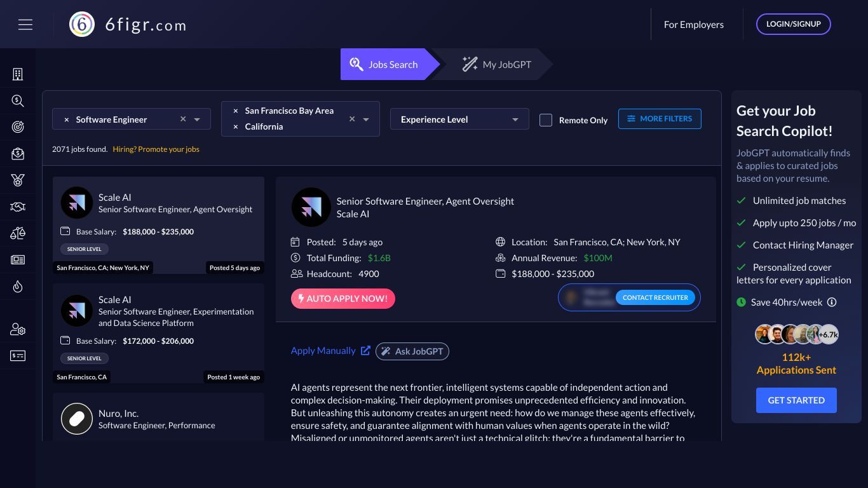Open the For Employers page
The image size is (868, 488).
click(694, 24)
